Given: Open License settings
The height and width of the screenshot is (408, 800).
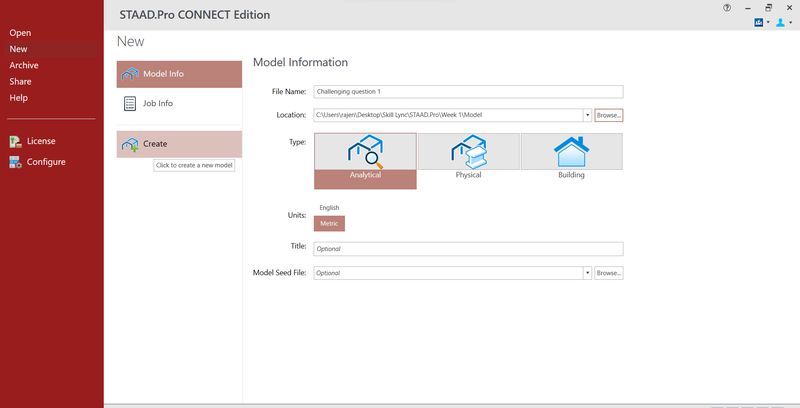Looking at the screenshot, I should pyautogui.click(x=41, y=141).
